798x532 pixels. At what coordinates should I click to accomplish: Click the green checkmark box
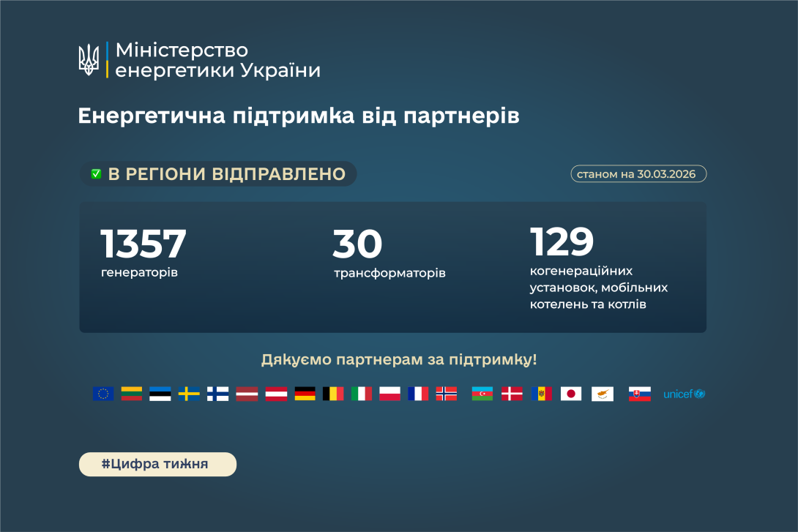click(96, 174)
